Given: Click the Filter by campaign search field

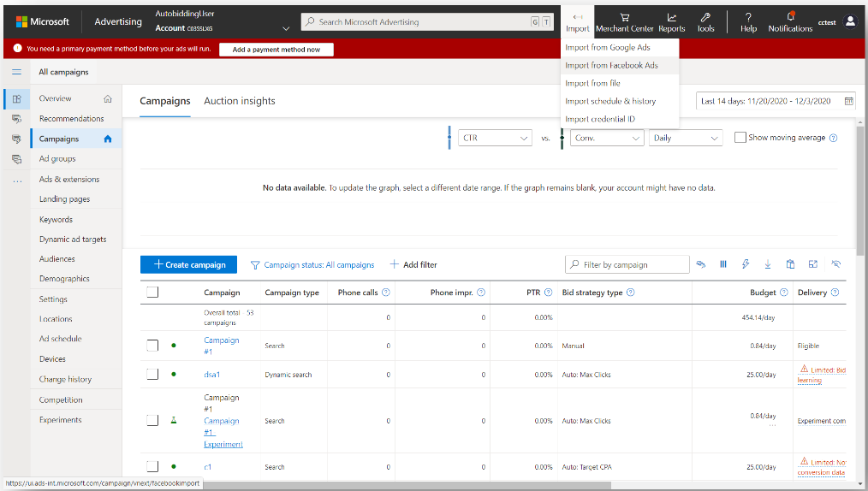Looking at the screenshot, I should click(633, 264).
